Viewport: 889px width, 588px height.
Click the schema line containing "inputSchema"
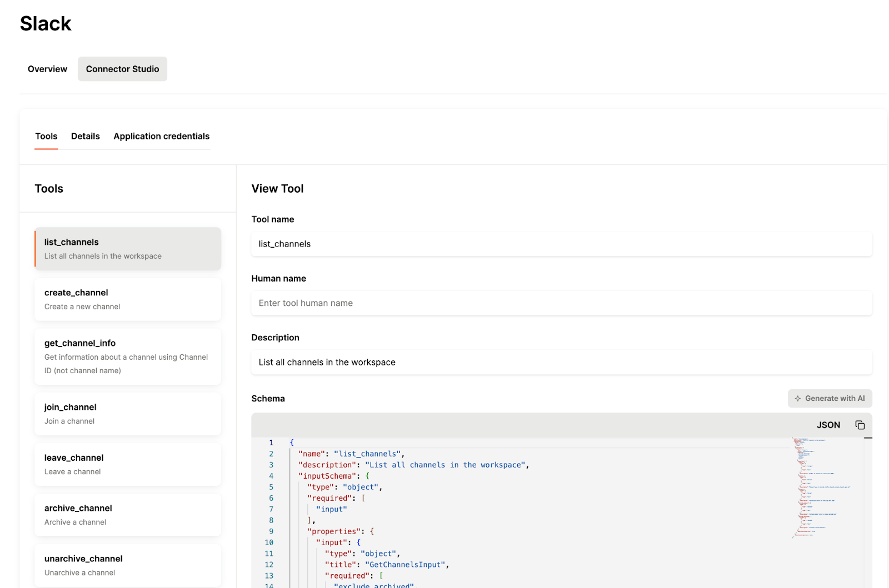[x=334, y=476]
